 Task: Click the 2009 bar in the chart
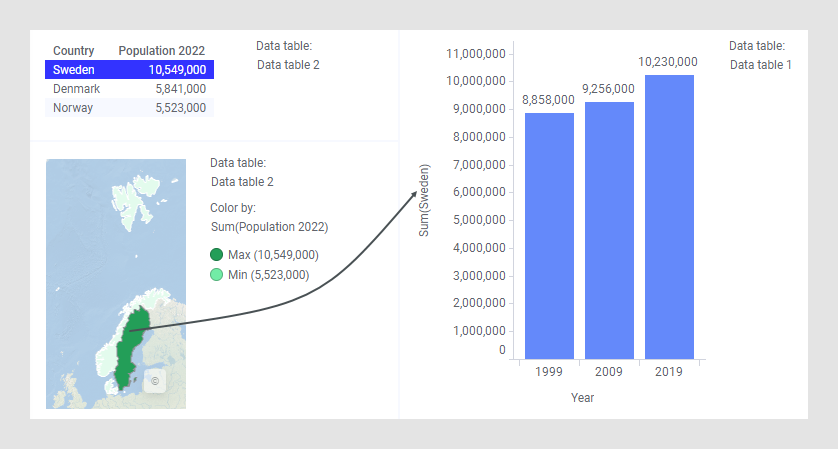(x=609, y=230)
